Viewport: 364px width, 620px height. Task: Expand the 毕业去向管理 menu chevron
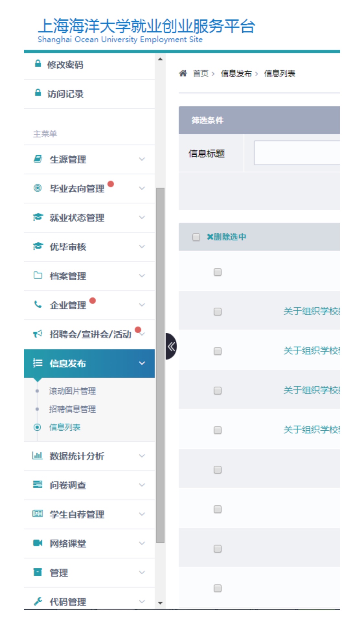coord(142,188)
